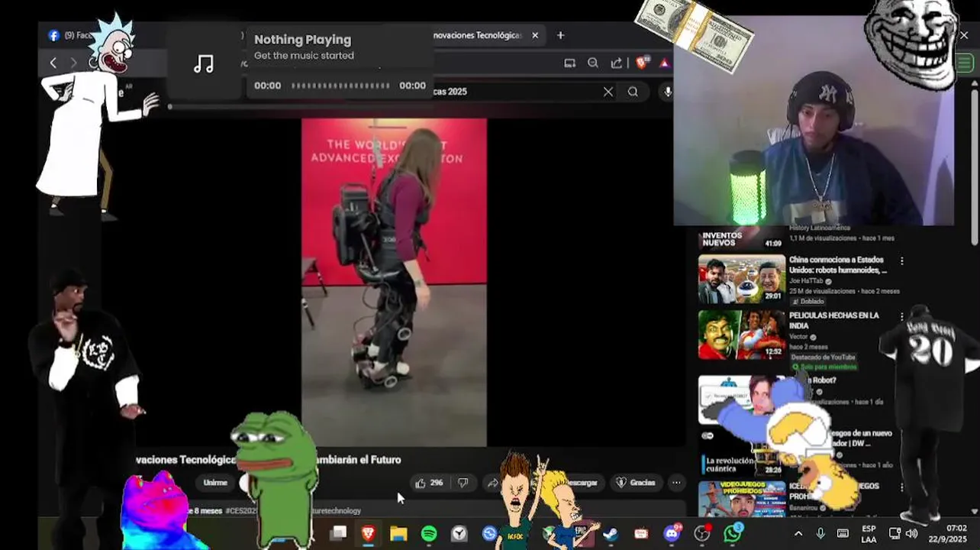Screen dimensions: 980x550
Task: Click the #CES2025 hashtag in description
Action: tap(241, 510)
